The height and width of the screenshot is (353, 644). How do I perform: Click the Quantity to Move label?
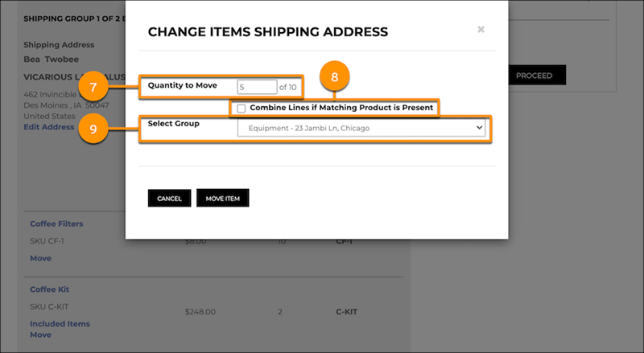coord(183,85)
